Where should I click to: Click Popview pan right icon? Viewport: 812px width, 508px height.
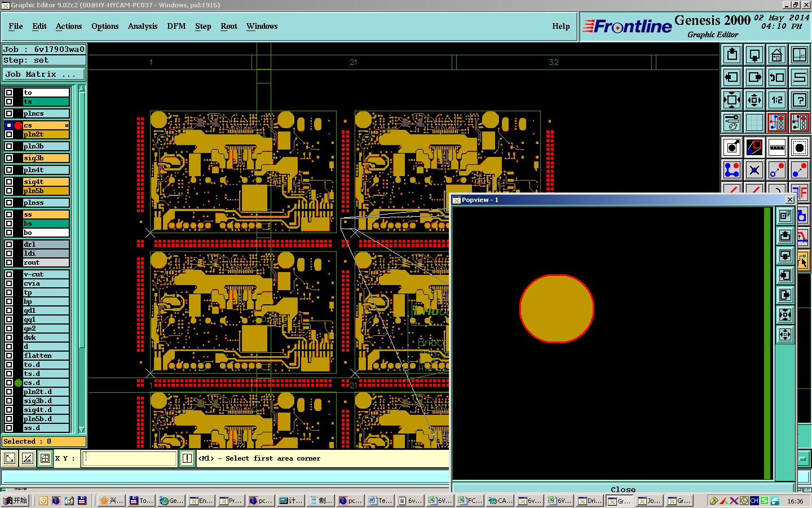point(785,295)
